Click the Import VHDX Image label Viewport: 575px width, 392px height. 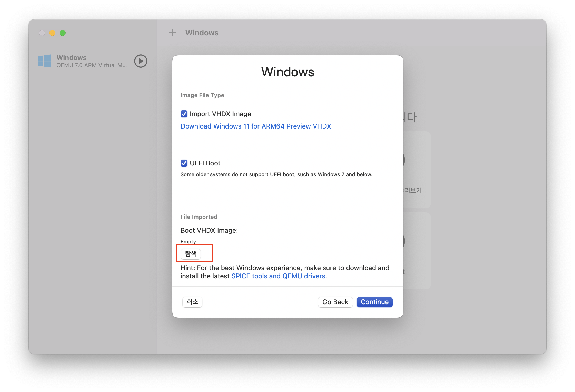click(220, 114)
